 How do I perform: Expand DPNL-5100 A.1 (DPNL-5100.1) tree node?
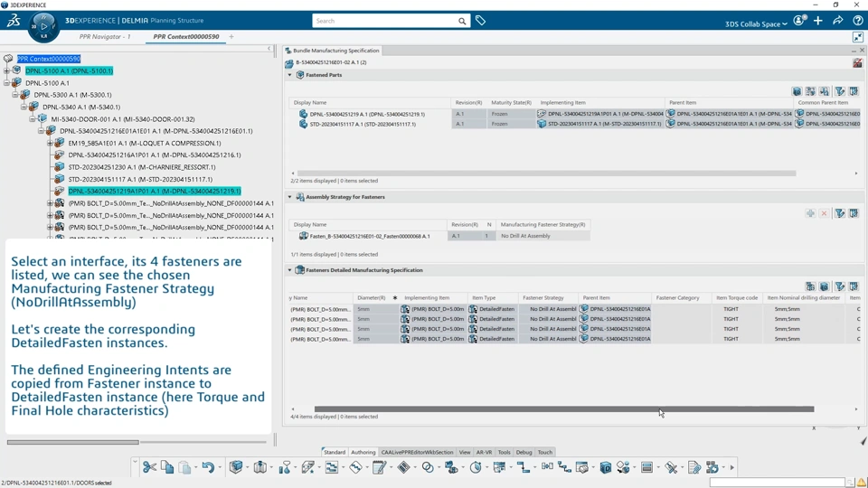click(x=6, y=70)
